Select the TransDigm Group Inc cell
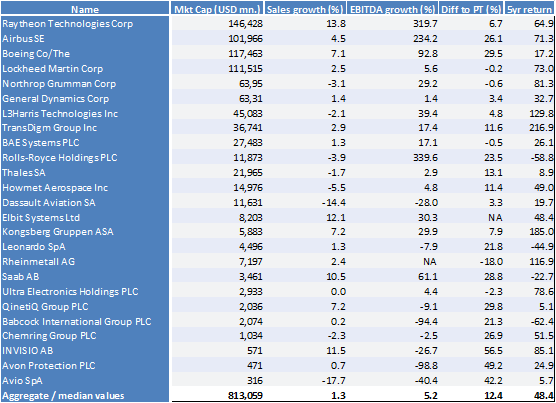Viewport: 556px width, 403px height. tap(85, 128)
